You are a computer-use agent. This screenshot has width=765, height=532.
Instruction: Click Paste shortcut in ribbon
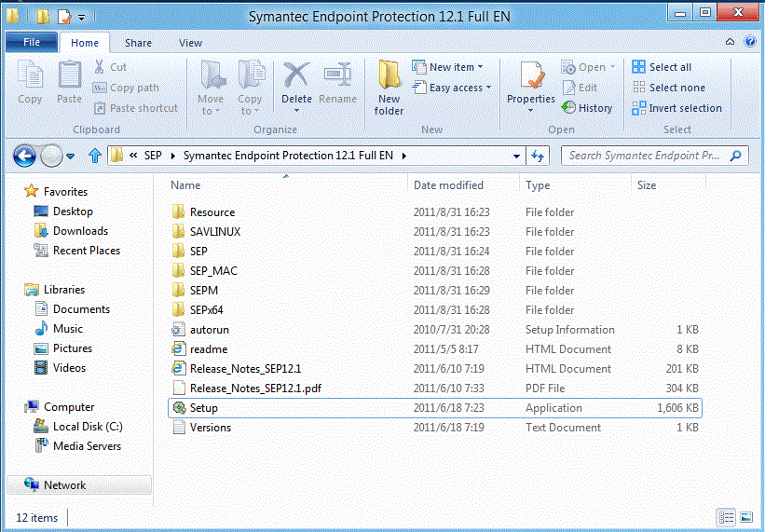click(x=136, y=108)
